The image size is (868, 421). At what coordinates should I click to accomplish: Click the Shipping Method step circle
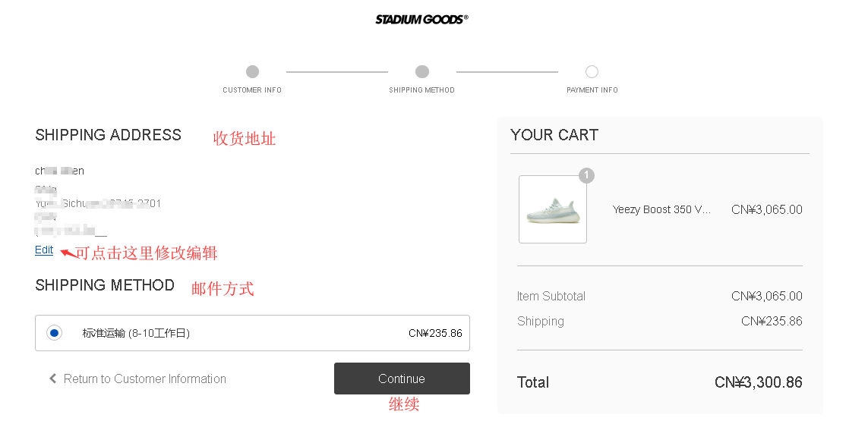pyautogui.click(x=422, y=72)
